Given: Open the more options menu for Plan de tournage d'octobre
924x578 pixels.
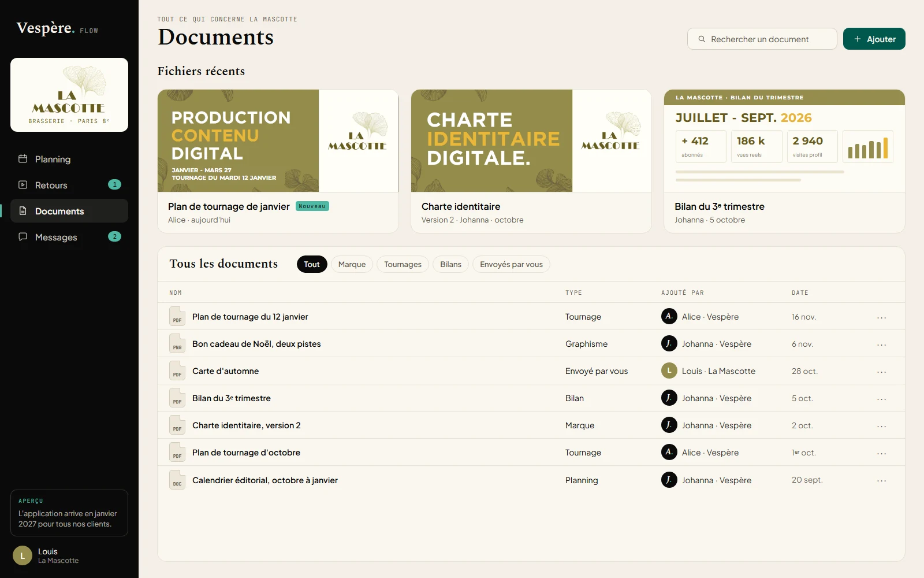Looking at the screenshot, I should pyautogui.click(x=881, y=453).
